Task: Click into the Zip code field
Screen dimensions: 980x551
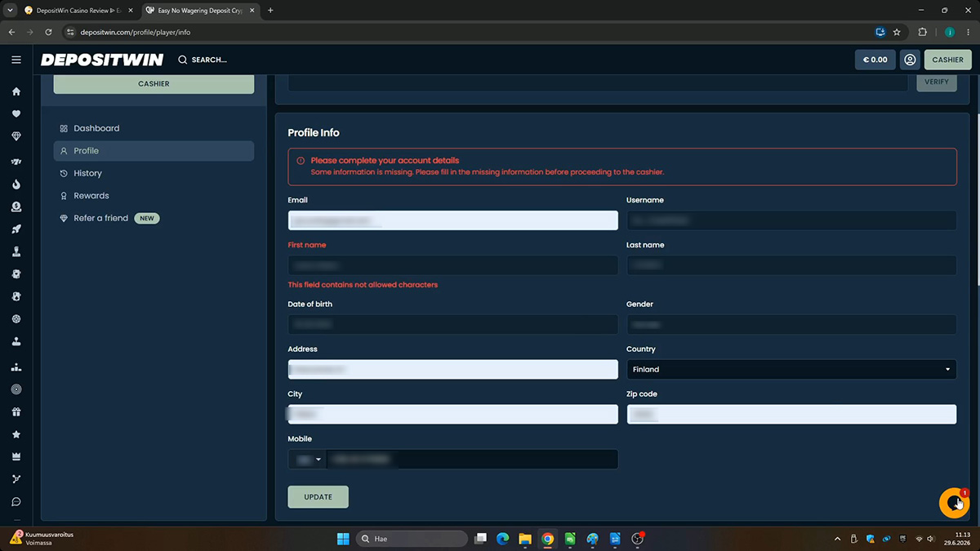Action: (x=791, y=415)
